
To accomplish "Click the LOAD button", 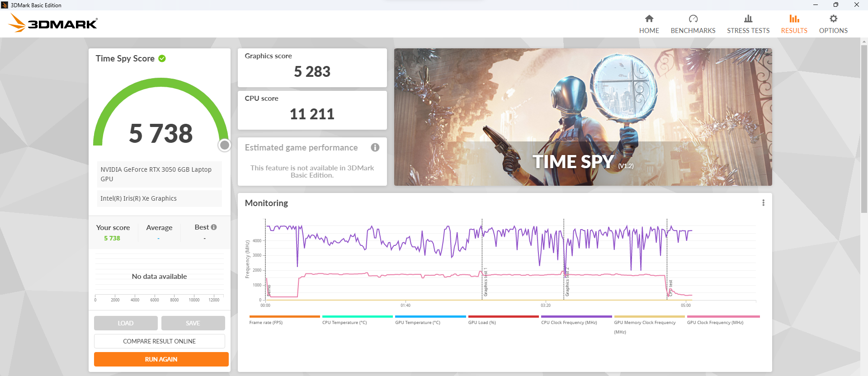I will pyautogui.click(x=126, y=323).
